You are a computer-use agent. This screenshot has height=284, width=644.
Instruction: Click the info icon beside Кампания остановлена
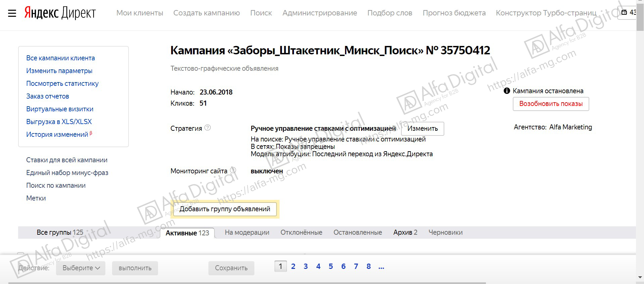[507, 91]
